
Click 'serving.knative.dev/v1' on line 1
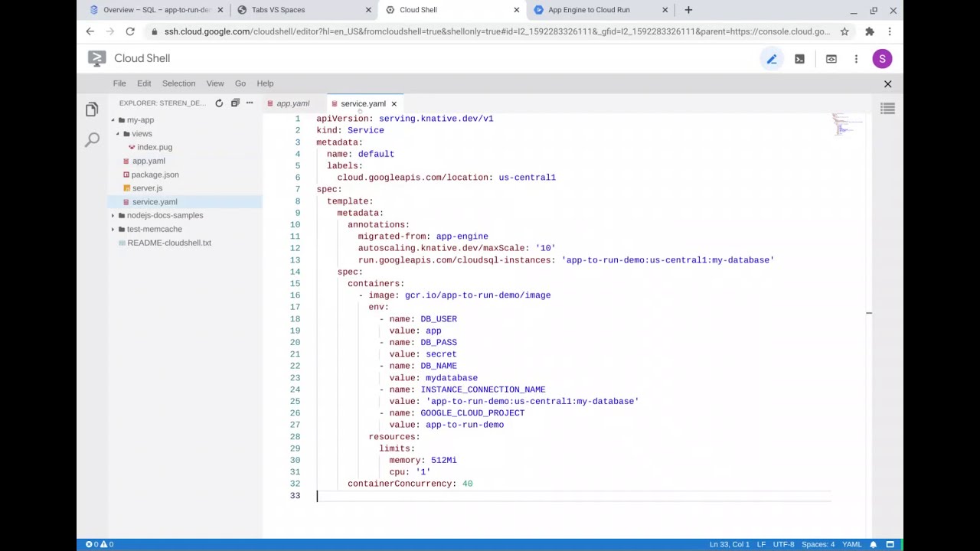(x=436, y=119)
